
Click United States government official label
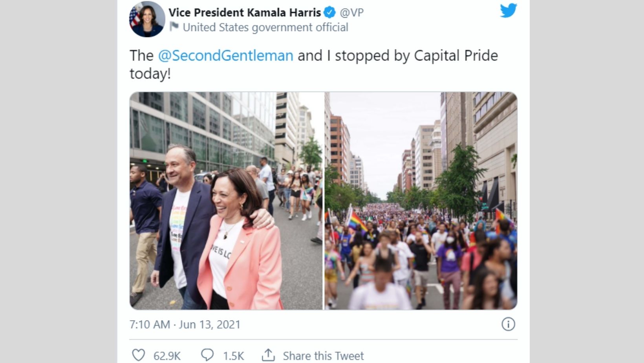coord(265,27)
